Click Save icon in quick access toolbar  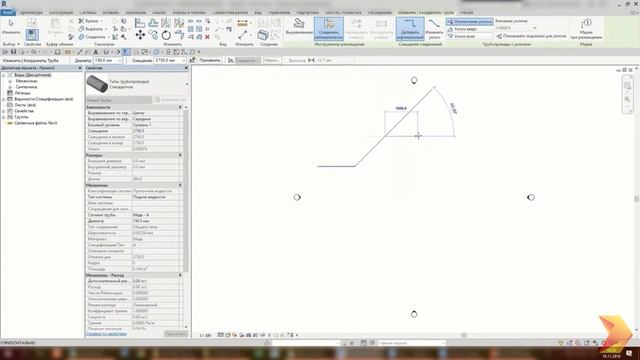pyautogui.click(x=13, y=52)
